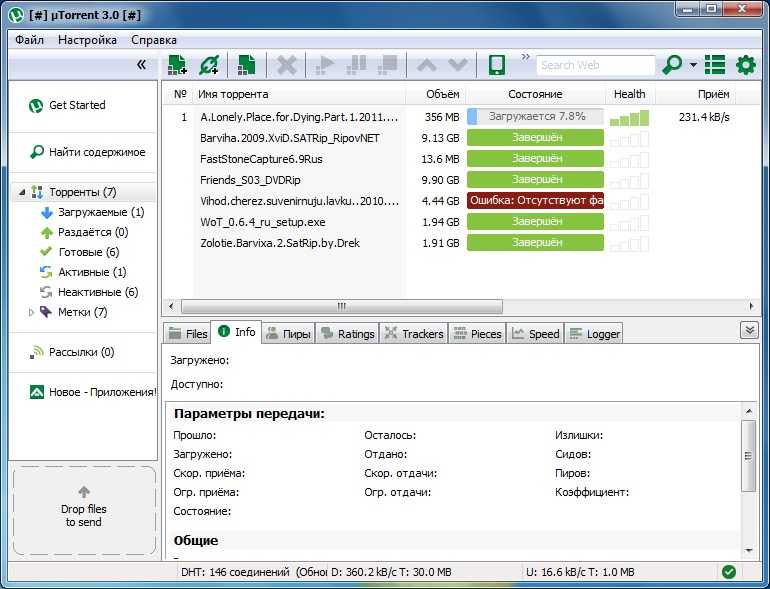Switch to the Ratings tab

coord(347,334)
